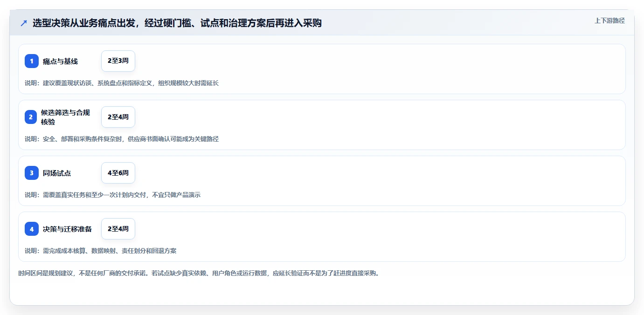The height and width of the screenshot is (315, 644).
Task: Click the 4至6周 duration chip
Action: tap(118, 173)
